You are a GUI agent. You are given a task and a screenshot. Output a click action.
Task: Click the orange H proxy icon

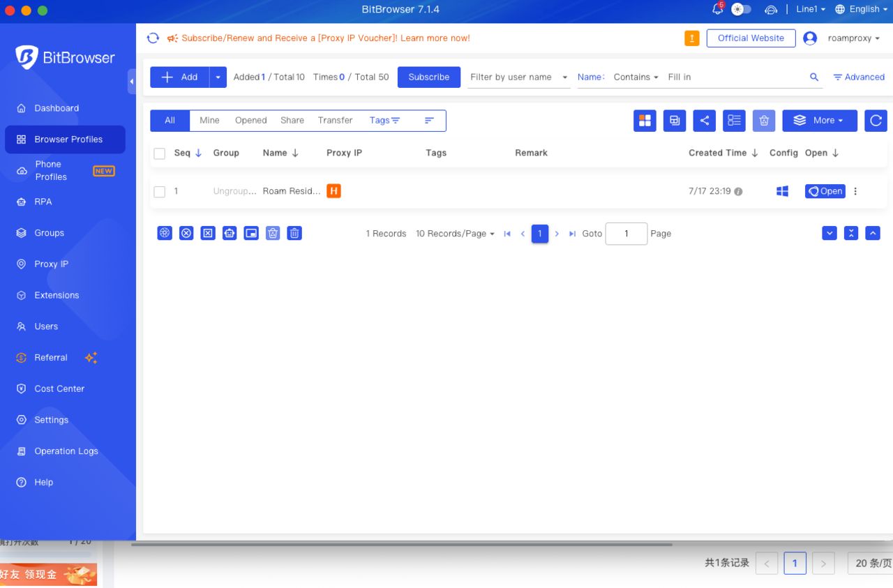pyautogui.click(x=333, y=191)
